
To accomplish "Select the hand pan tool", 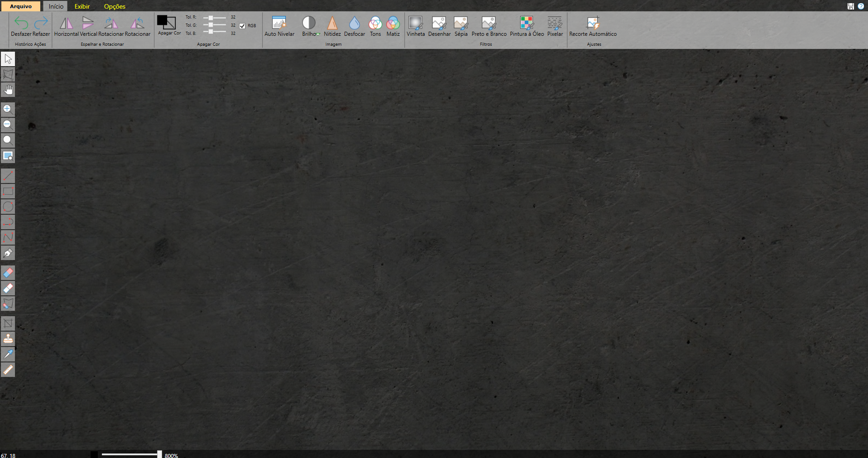I will (x=8, y=90).
